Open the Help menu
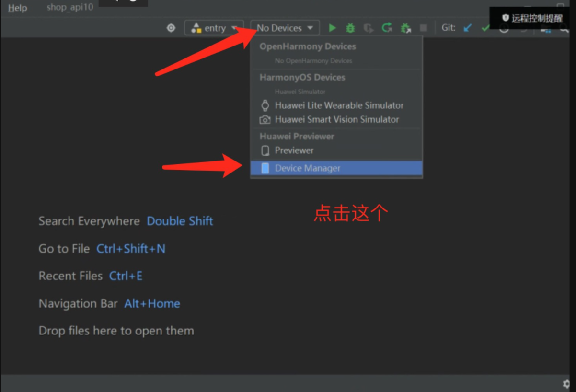Viewport: 576px width, 392px height. click(x=18, y=8)
